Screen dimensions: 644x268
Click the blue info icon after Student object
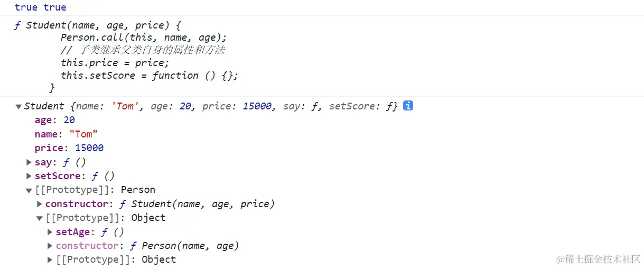pyautogui.click(x=408, y=106)
